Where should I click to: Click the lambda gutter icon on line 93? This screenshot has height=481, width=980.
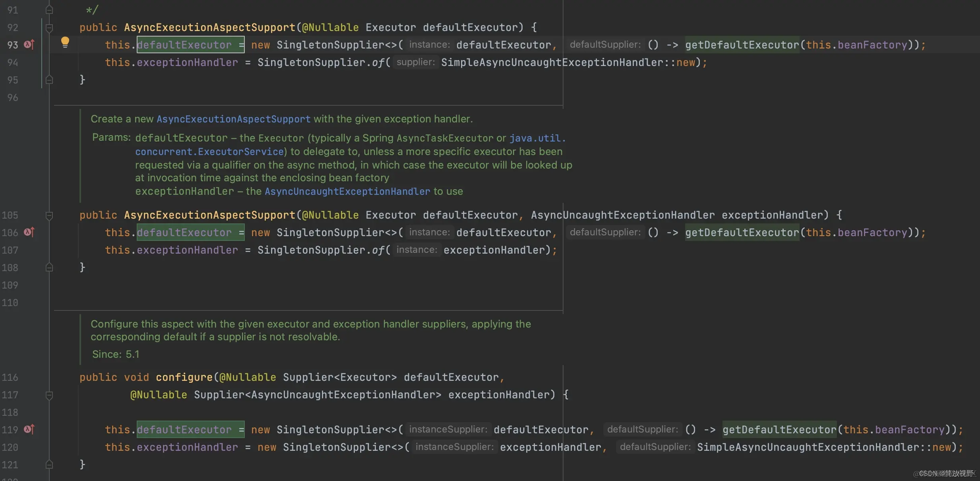(x=28, y=45)
